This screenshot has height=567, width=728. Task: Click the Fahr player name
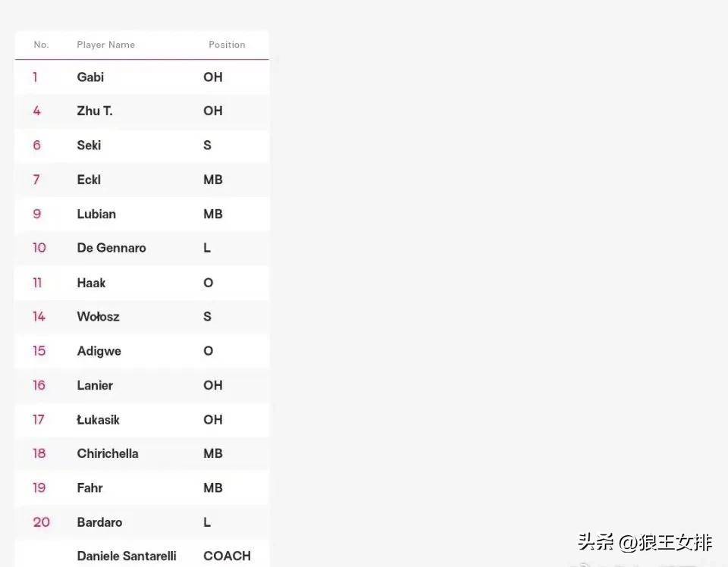[89, 488]
